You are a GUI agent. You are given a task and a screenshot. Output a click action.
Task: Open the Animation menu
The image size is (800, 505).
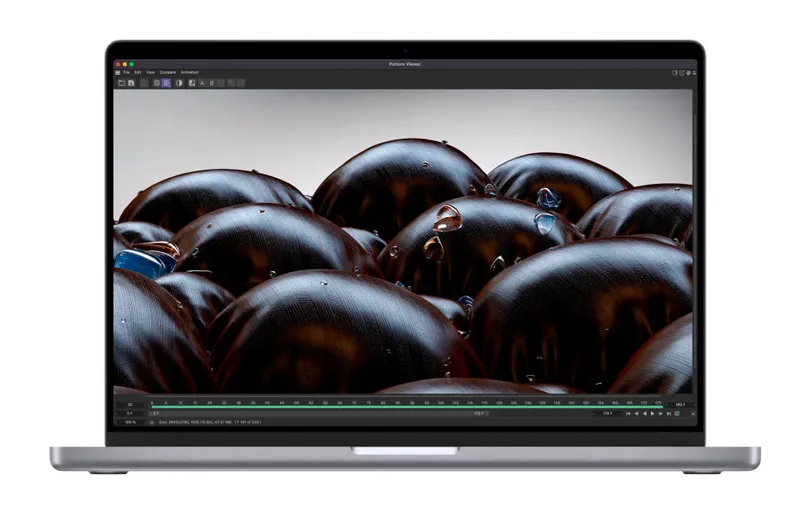point(189,72)
